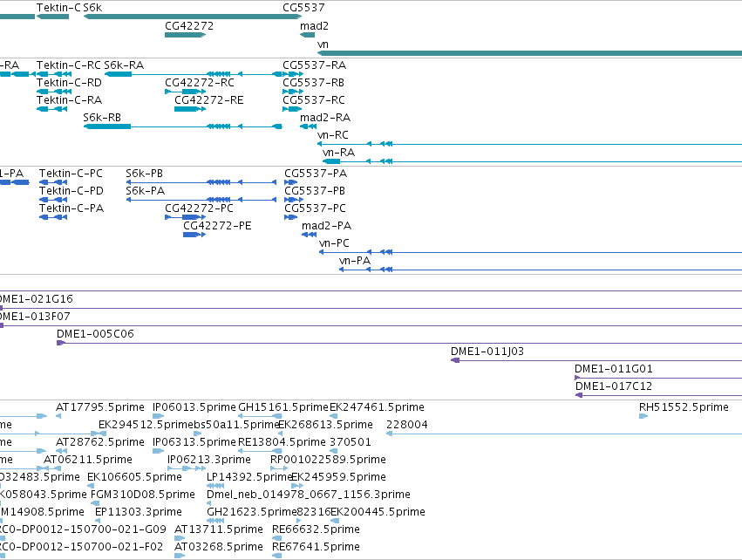Click the 370501 feature

point(333,451)
